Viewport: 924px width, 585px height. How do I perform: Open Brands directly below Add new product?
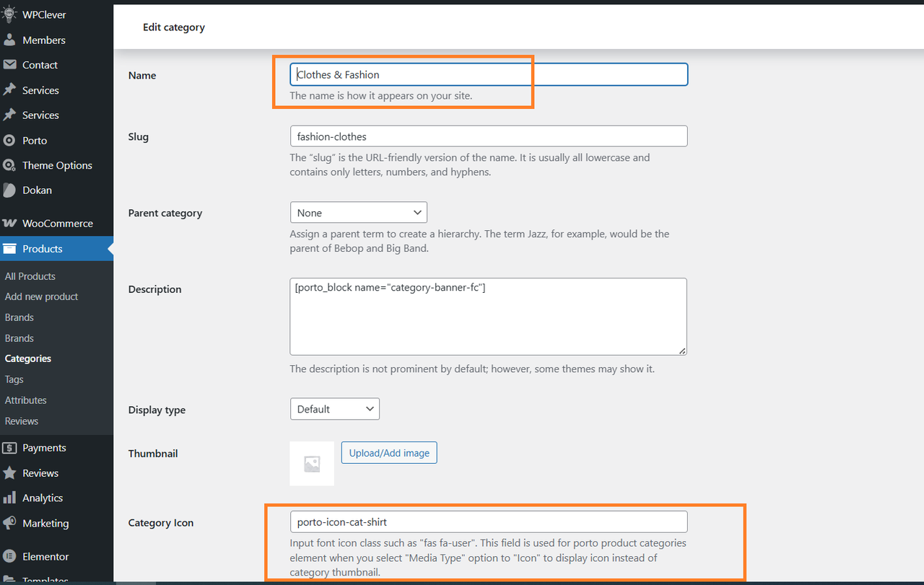19,317
